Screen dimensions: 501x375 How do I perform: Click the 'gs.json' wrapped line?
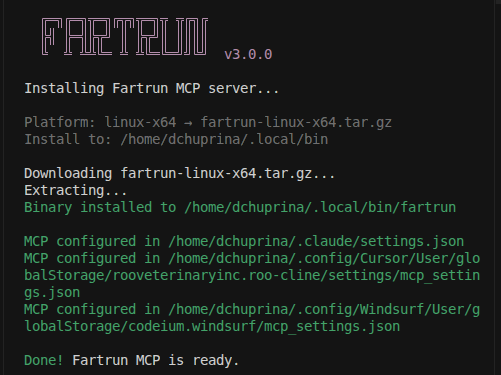(x=52, y=293)
